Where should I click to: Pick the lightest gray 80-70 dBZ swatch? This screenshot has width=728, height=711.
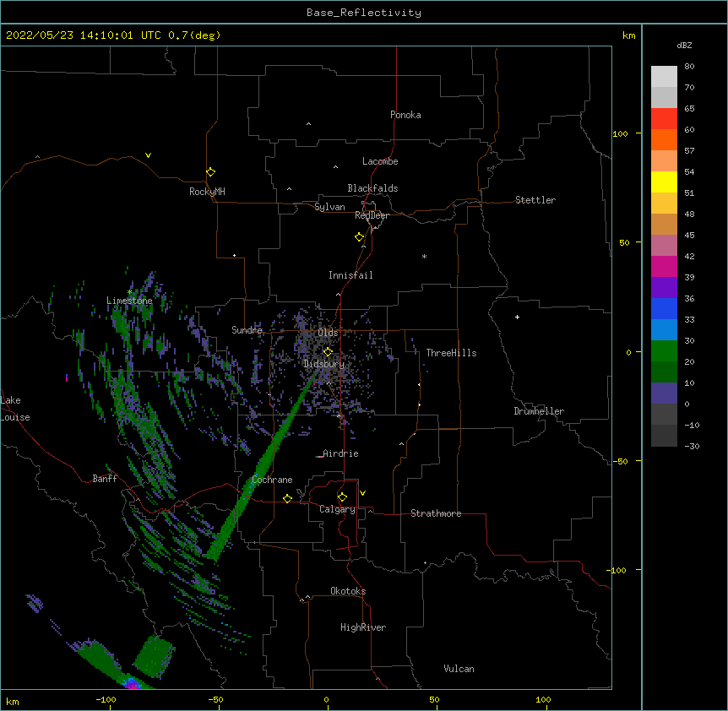[664, 77]
